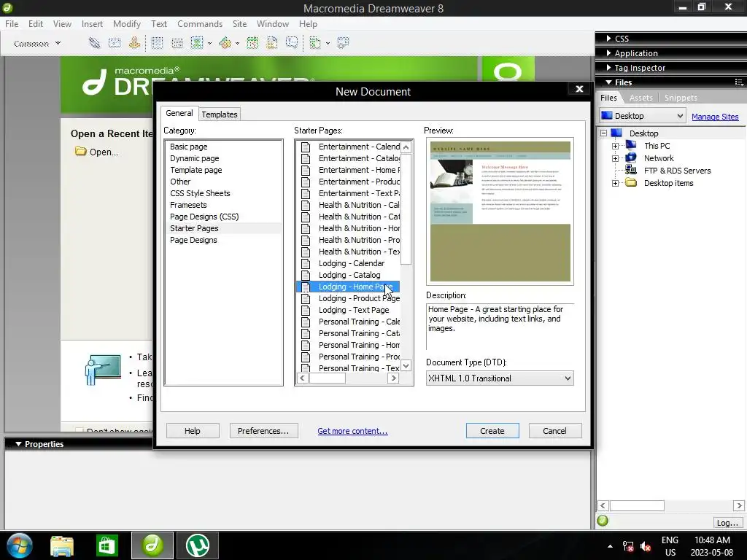This screenshot has width=747, height=560.
Task: Click the green connection status icon
Action: coord(603,521)
